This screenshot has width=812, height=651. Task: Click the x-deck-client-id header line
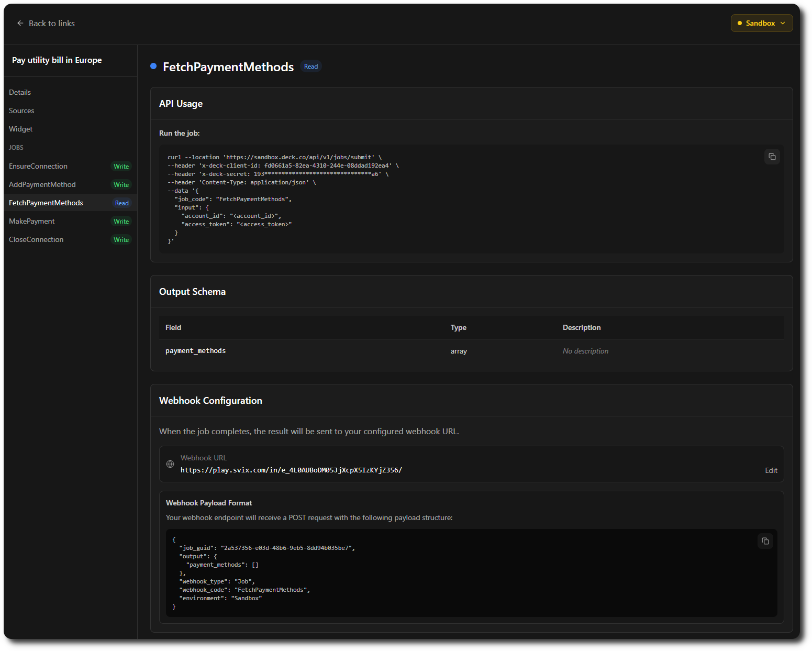[283, 165]
